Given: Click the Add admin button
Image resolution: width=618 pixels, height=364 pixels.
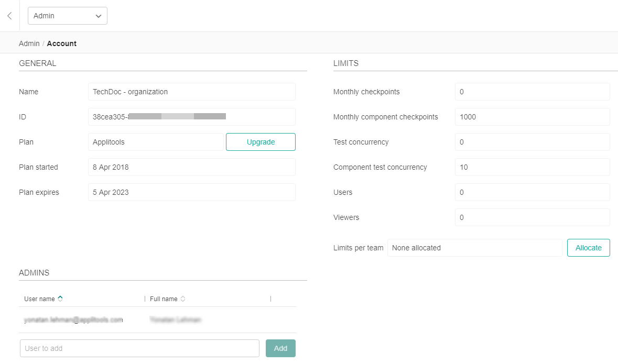Looking at the screenshot, I should (280, 348).
